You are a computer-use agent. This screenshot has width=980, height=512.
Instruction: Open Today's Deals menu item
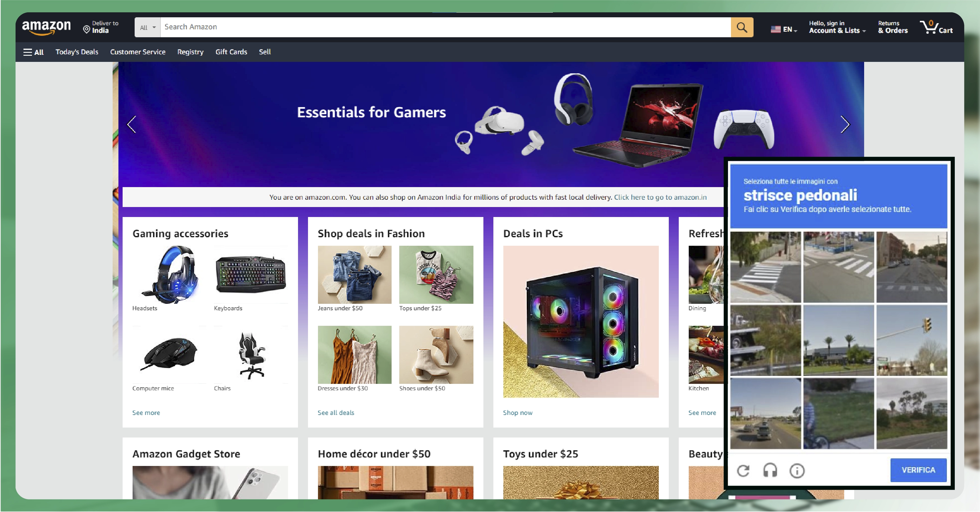click(77, 52)
